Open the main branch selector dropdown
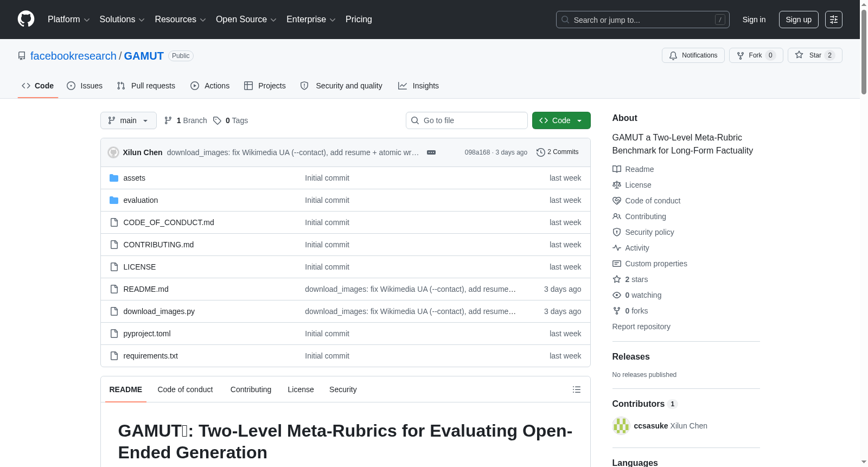The height and width of the screenshot is (467, 868). (x=129, y=120)
